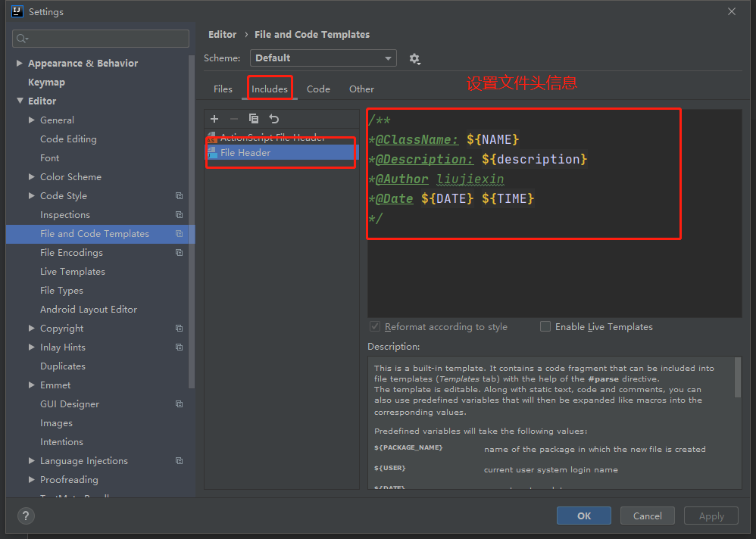Image resolution: width=756 pixels, height=539 pixels.
Task: Click the Editor breadcrumb link
Action: point(222,35)
